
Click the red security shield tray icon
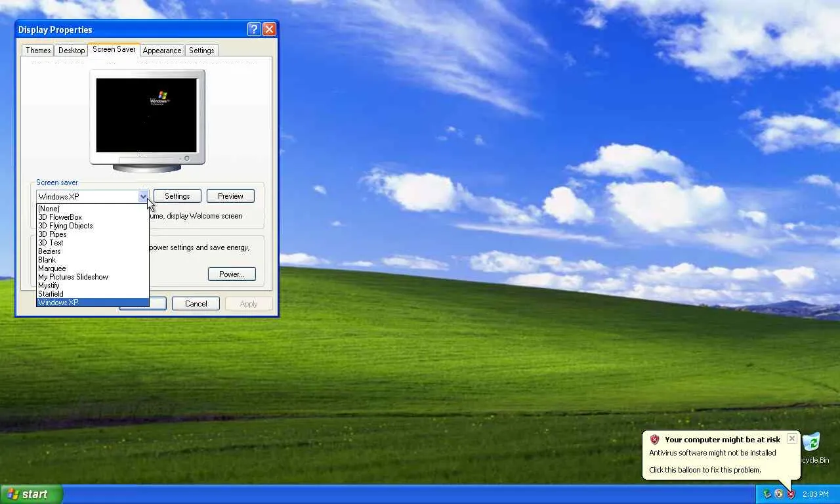[791, 494]
